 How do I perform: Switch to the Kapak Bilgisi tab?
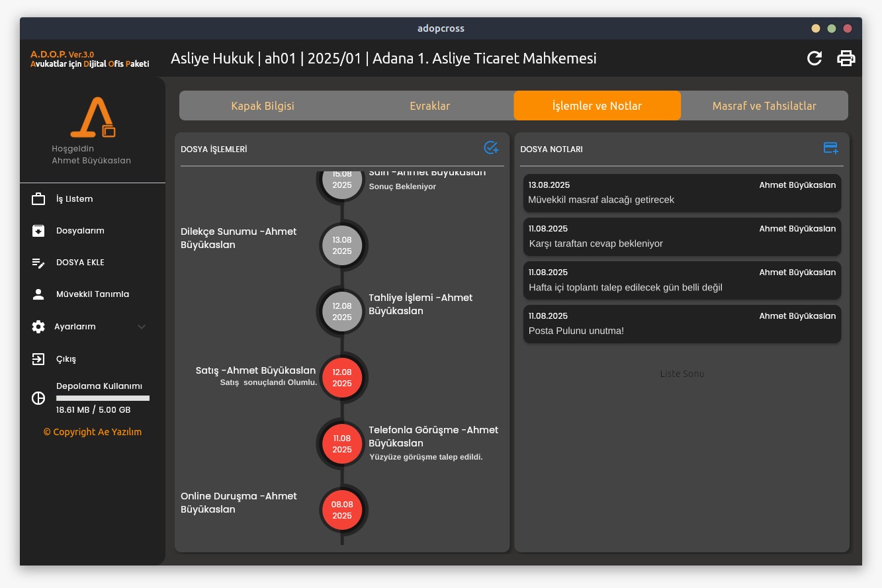(263, 106)
